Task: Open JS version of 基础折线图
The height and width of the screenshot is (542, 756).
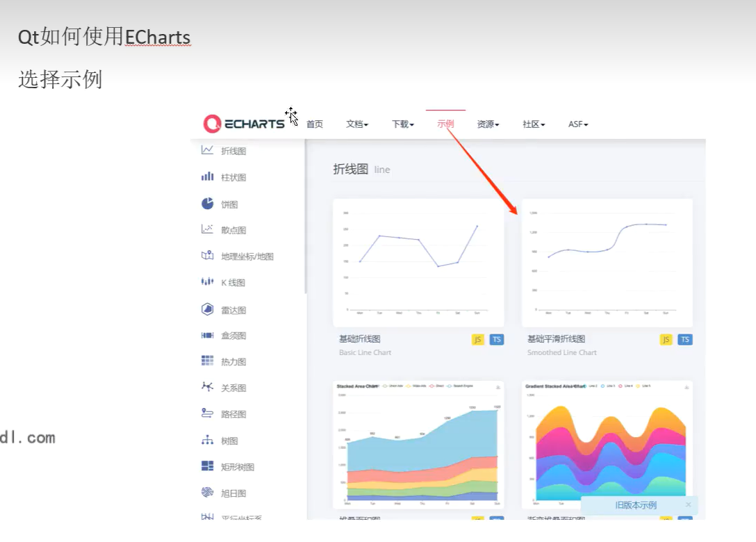Action: click(477, 340)
